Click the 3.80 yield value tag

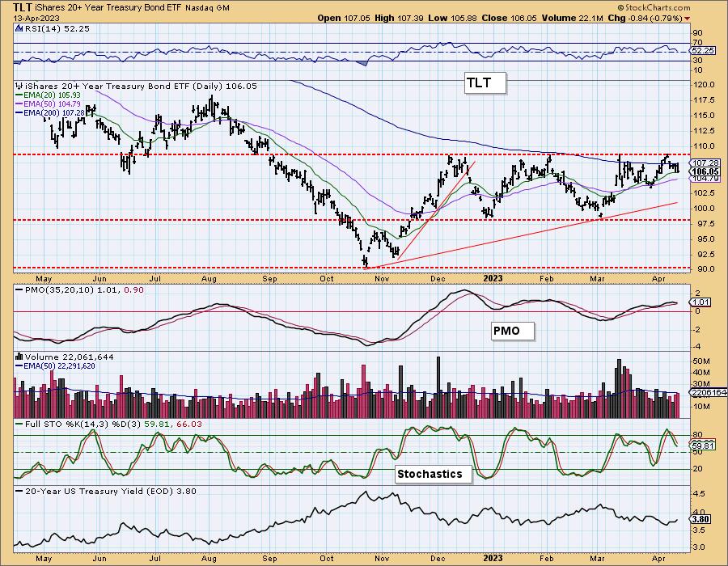(701, 519)
